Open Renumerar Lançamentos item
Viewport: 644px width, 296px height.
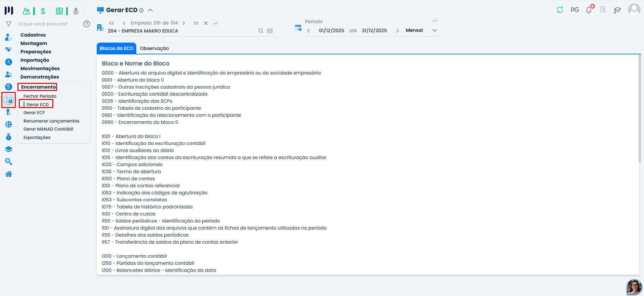(x=51, y=121)
